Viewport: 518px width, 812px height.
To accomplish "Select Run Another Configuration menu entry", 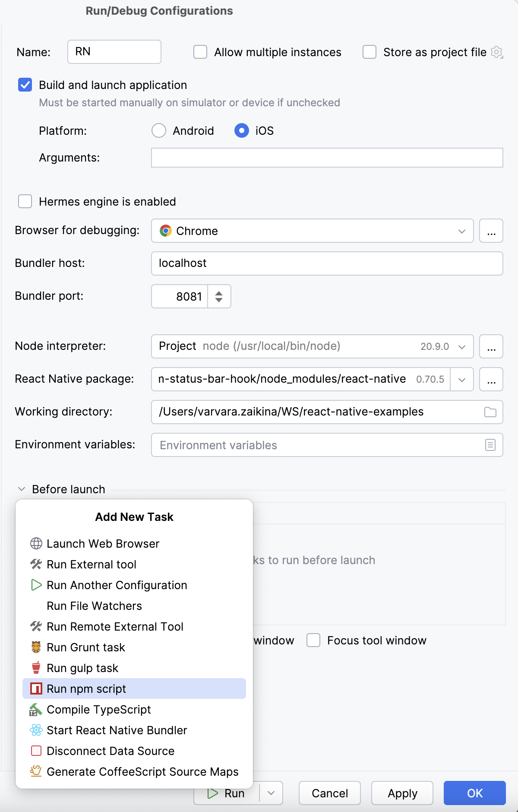I will coord(117,585).
